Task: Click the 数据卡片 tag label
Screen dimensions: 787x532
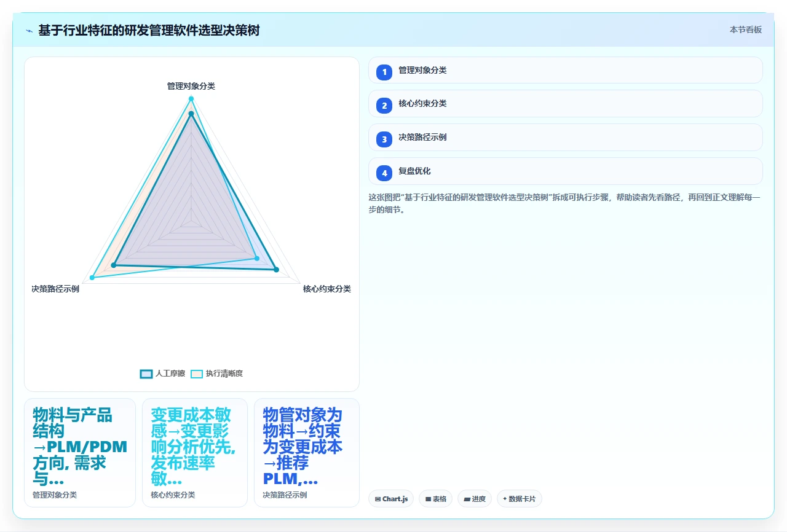Action: click(x=522, y=499)
